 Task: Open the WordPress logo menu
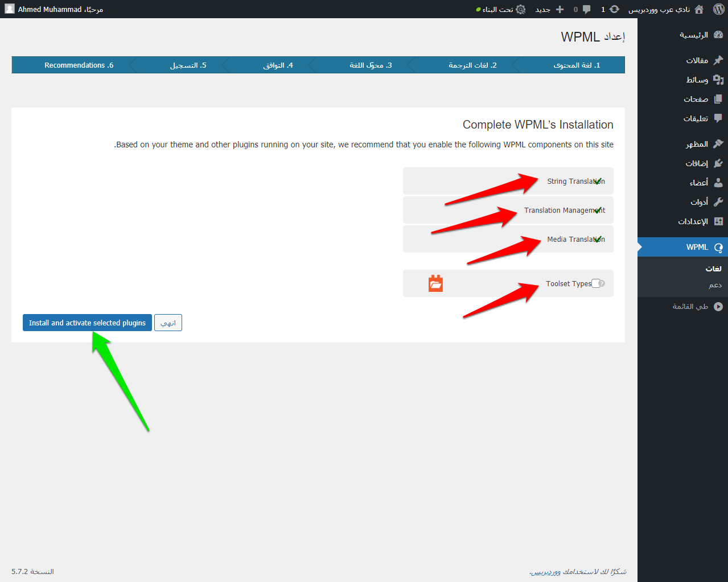pos(718,9)
